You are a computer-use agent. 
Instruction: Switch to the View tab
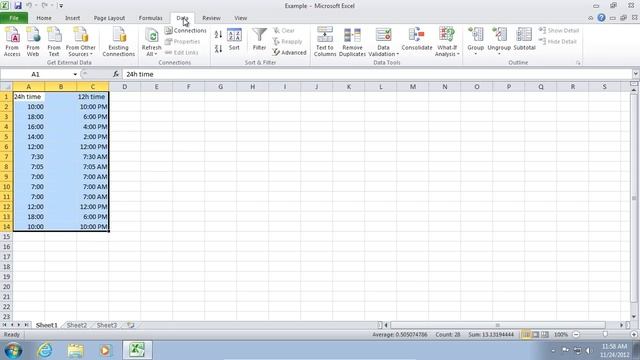240,18
